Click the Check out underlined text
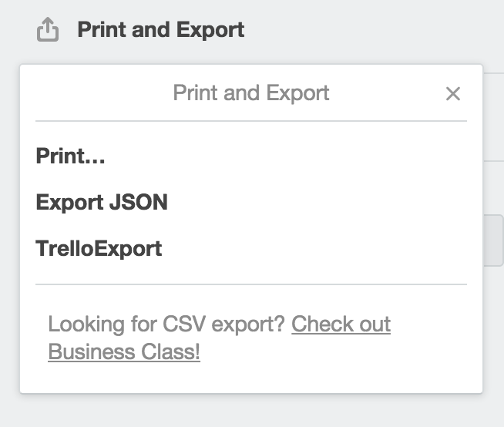The image size is (504, 427). 341,324
